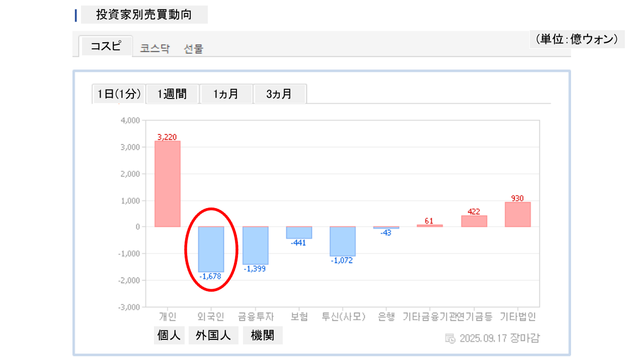Choose the 3ヵ月 period tab
The image size is (644, 362).
click(279, 94)
